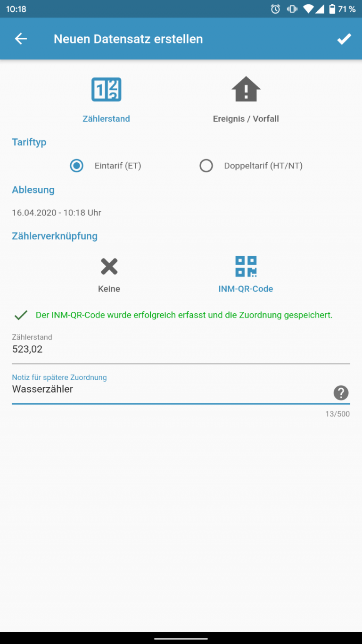Switch to the Zählerstand tab label
This screenshot has height=644, width=362.
pyautogui.click(x=106, y=119)
